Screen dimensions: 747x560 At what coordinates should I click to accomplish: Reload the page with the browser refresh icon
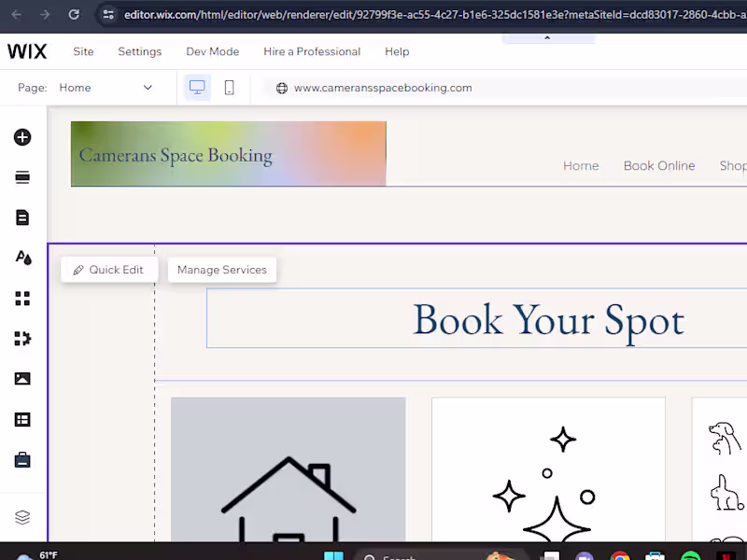coord(74,15)
